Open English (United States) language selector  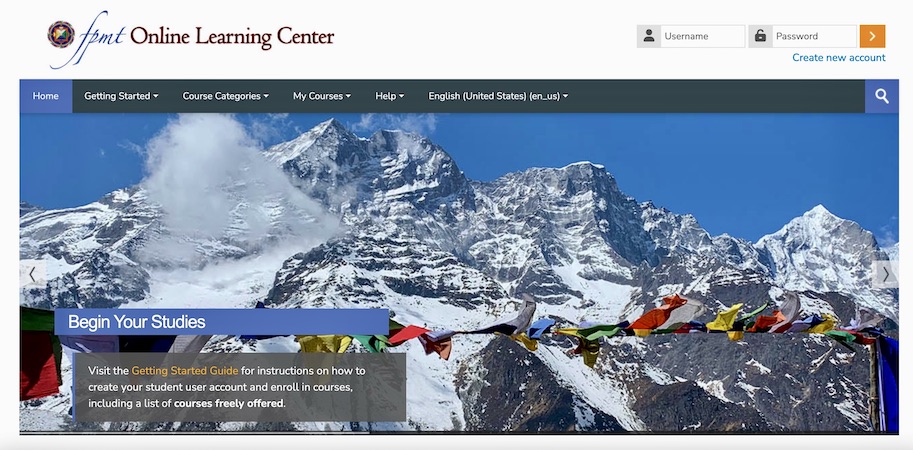pyautogui.click(x=498, y=96)
